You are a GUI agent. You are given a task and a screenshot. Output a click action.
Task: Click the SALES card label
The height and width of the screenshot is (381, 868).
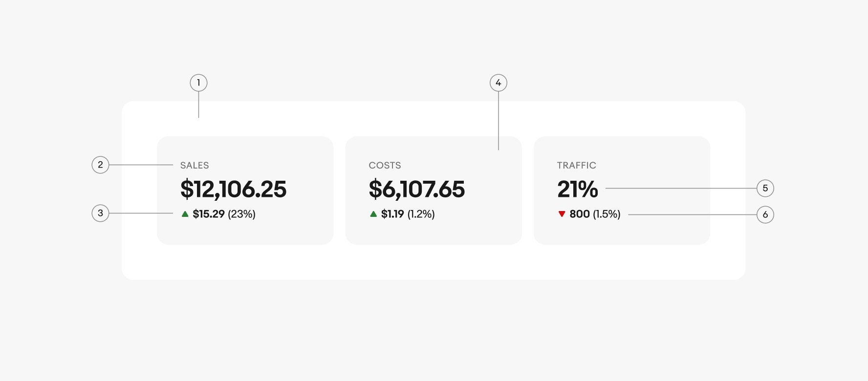point(195,166)
